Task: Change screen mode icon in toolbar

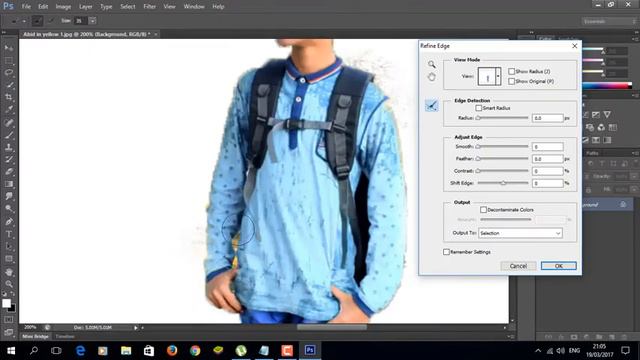Action: 9,332
